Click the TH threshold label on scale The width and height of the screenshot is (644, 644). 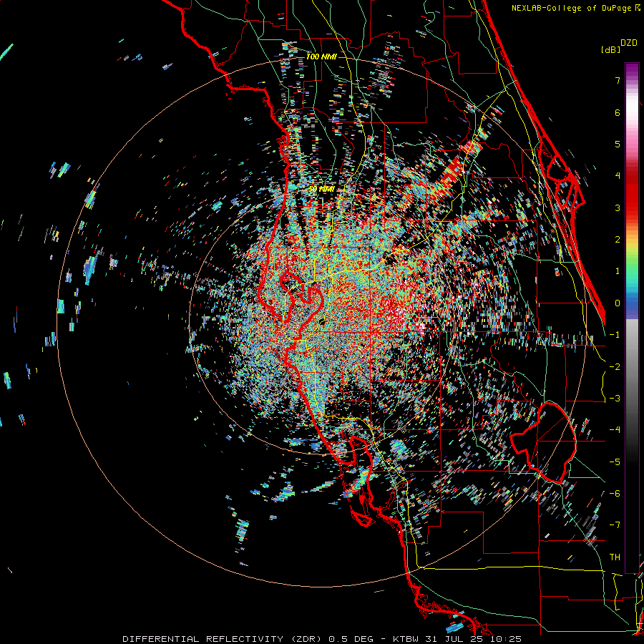615,557
